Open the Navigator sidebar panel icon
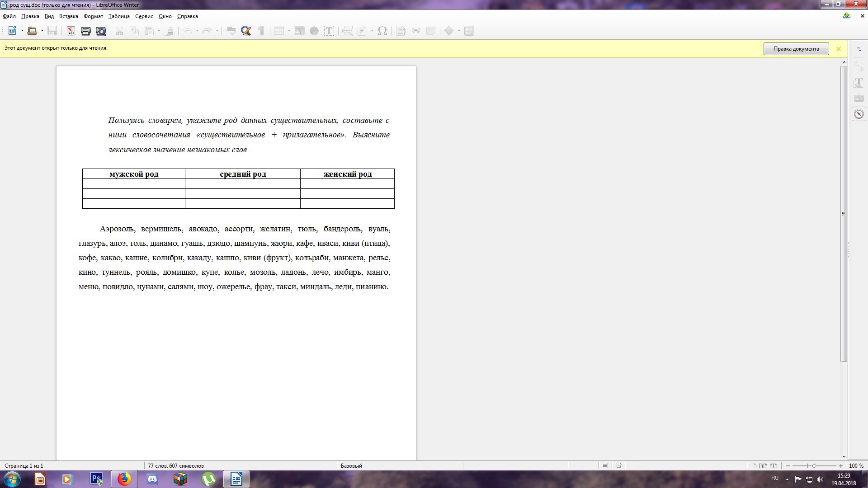The height and width of the screenshot is (488, 868). click(859, 114)
